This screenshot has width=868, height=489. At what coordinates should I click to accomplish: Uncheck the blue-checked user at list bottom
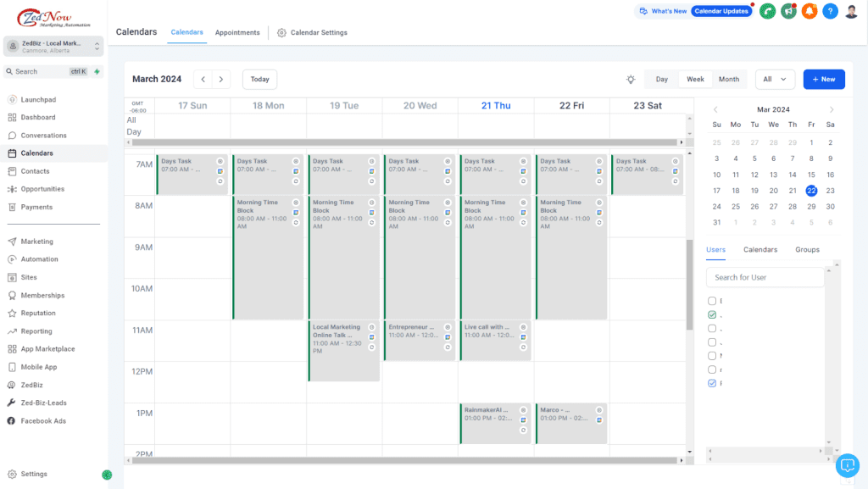coord(712,383)
